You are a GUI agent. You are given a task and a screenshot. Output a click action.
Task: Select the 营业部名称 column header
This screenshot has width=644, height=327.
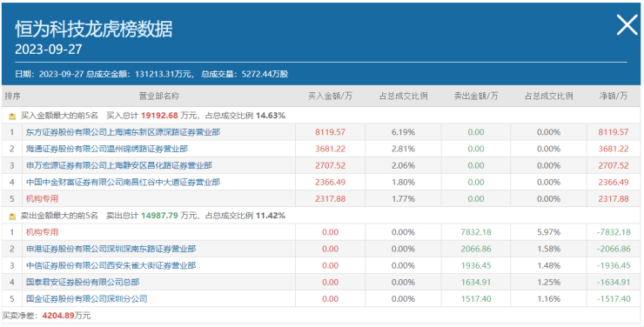pos(159,96)
